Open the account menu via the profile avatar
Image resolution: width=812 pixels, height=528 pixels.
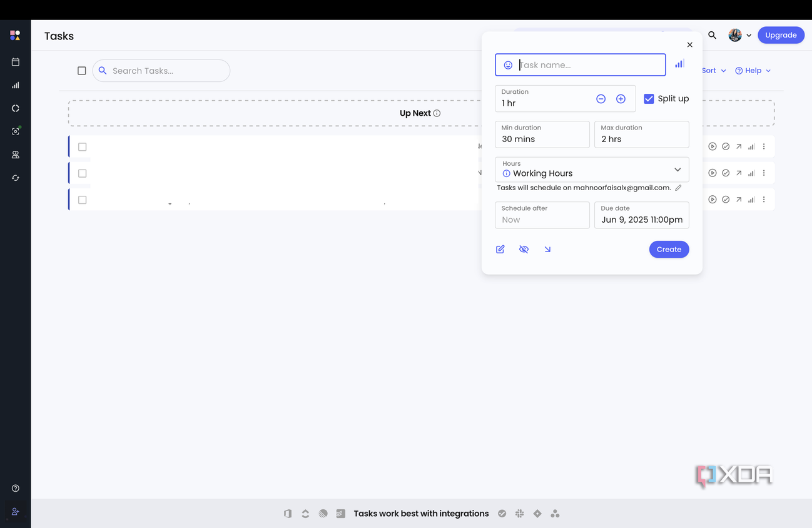click(735, 35)
